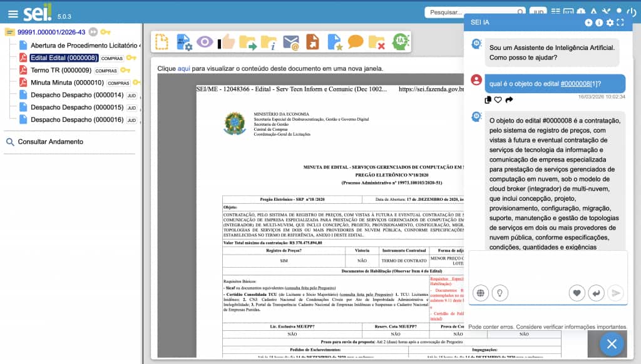The image size is (641, 364).
Task: Open Minuta Minuta (0000010) document
Action: point(67,83)
